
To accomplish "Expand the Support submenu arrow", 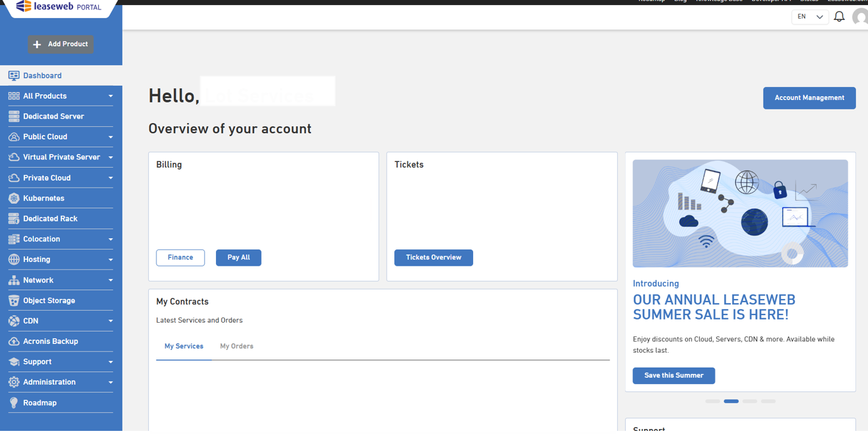I will 111,362.
